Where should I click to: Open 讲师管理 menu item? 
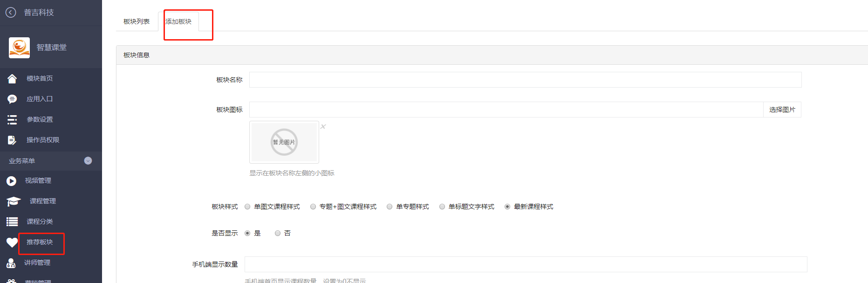point(37,262)
